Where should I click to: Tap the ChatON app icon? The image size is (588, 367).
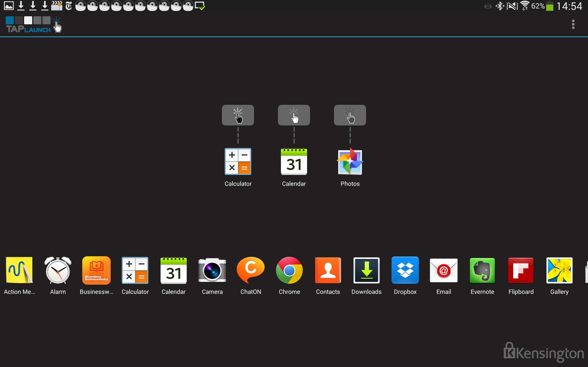pyautogui.click(x=251, y=270)
